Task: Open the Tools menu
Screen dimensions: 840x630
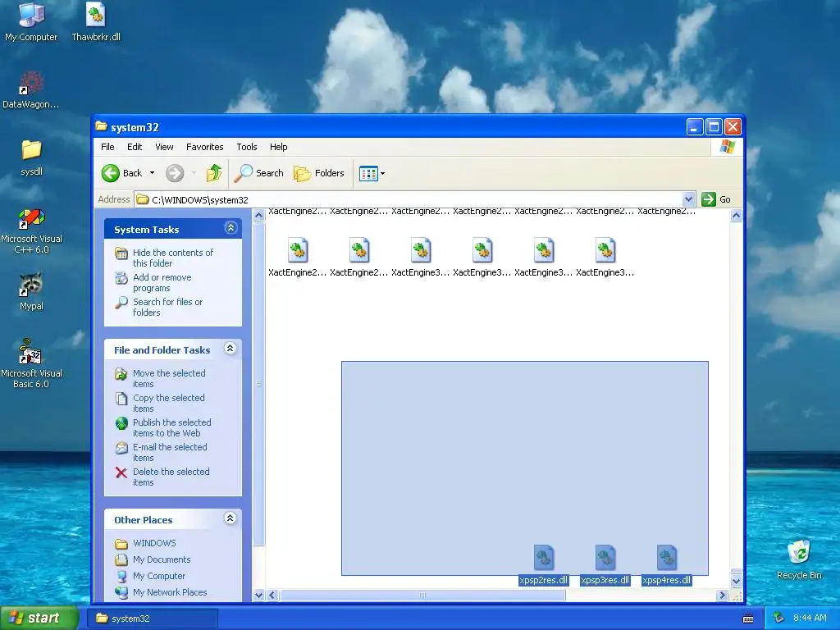Action: 246,147
